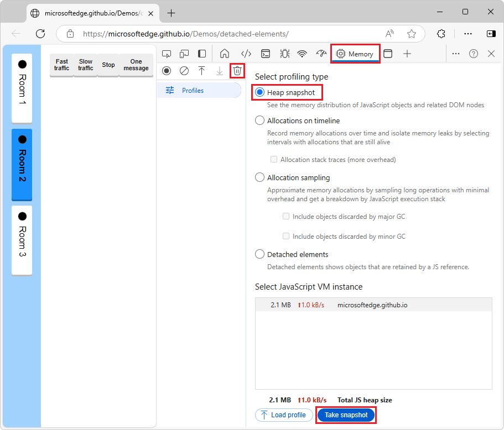
Task: Refresh the page
Action: (x=40, y=34)
